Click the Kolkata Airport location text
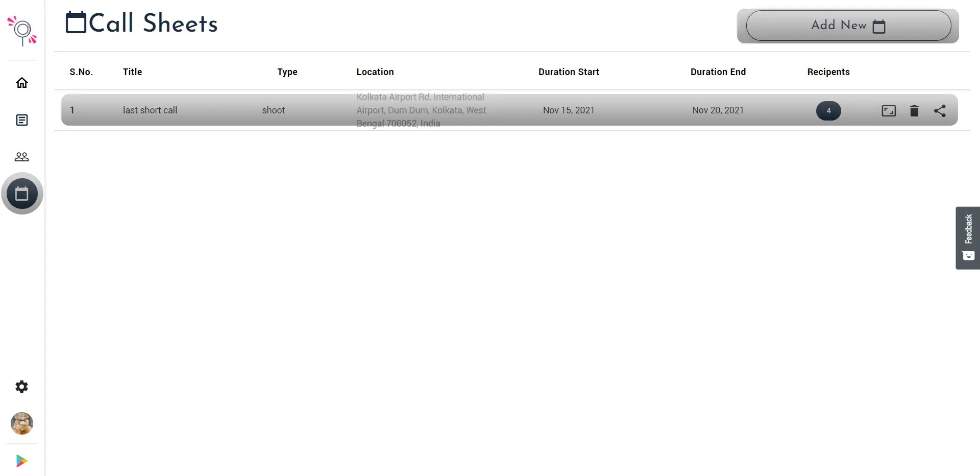Screen dimensions: 980x476 point(421,110)
